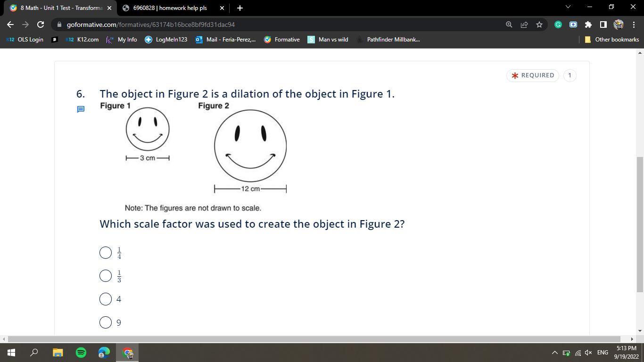Viewport: 644px width, 362px height.
Task: Select the 1/3 answer option
Action: coord(106,276)
